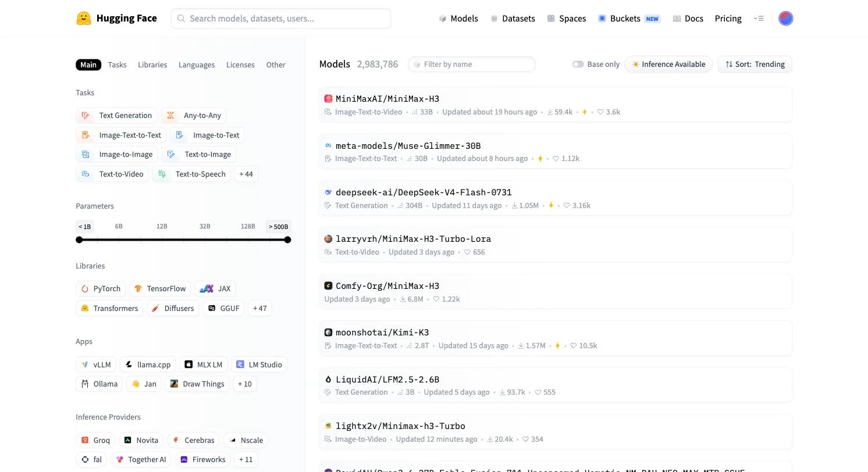The height and width of the screenshot is (472, 868).
Task: Expand the +10 more apps list
Action: tap(244, 384)
